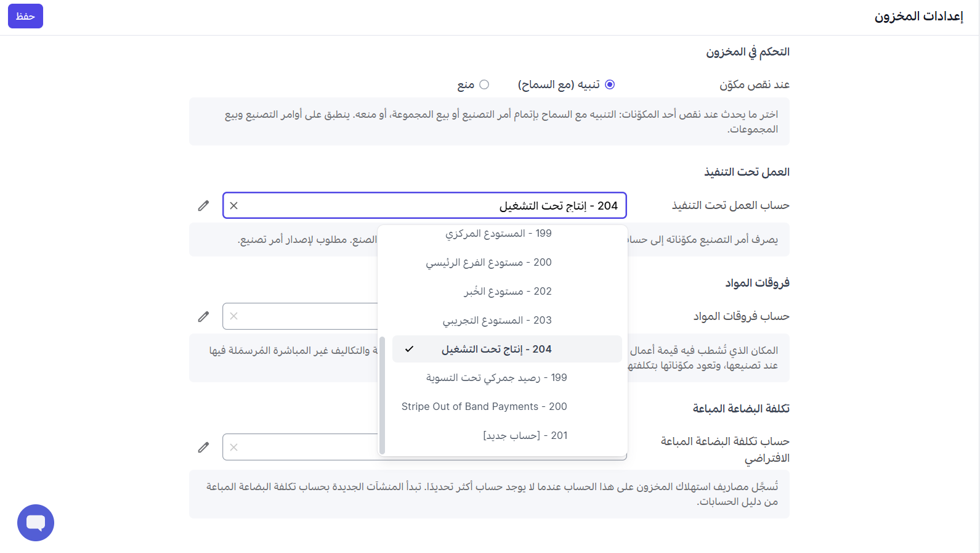Clear the حساب فروقات المواد field with X
The image size is (980, 553).
[x=233, y=316]
